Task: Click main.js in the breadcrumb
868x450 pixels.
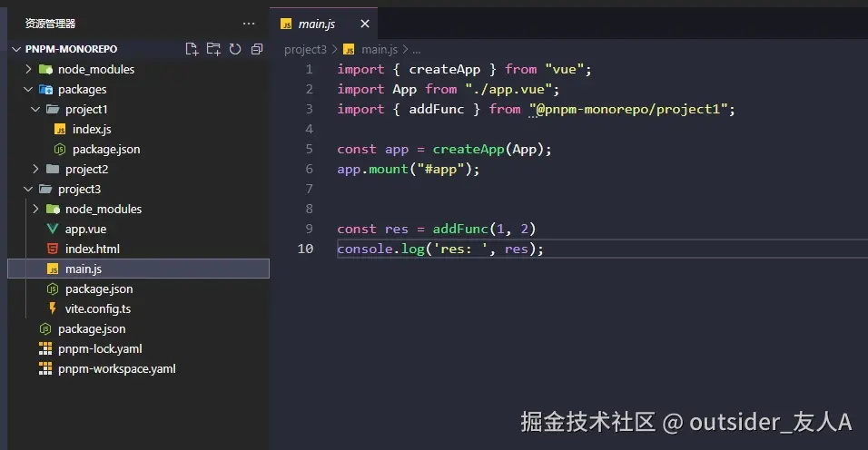Action: [380, 50]
